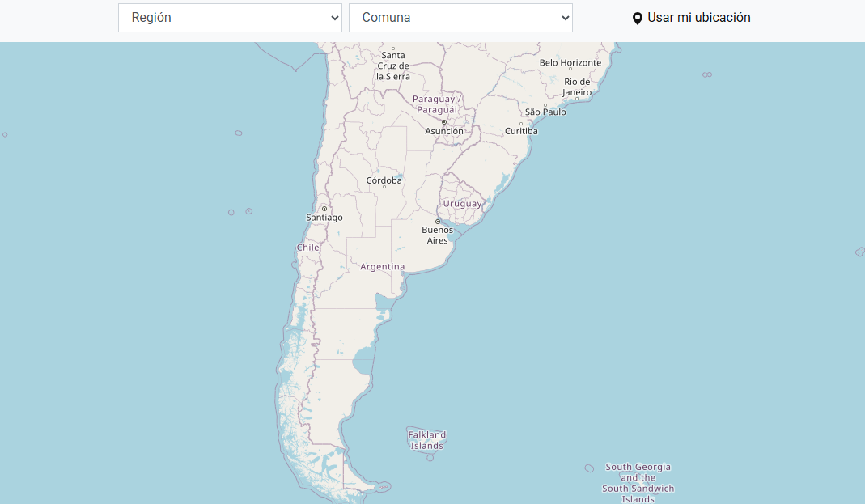Click the Buenos Aires city name text

[437, 235]
